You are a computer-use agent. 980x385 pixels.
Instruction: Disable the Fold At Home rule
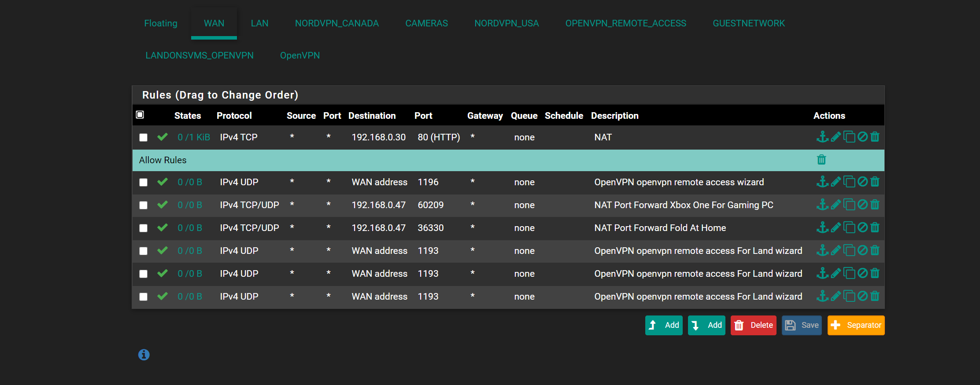(x=862, y=227)
